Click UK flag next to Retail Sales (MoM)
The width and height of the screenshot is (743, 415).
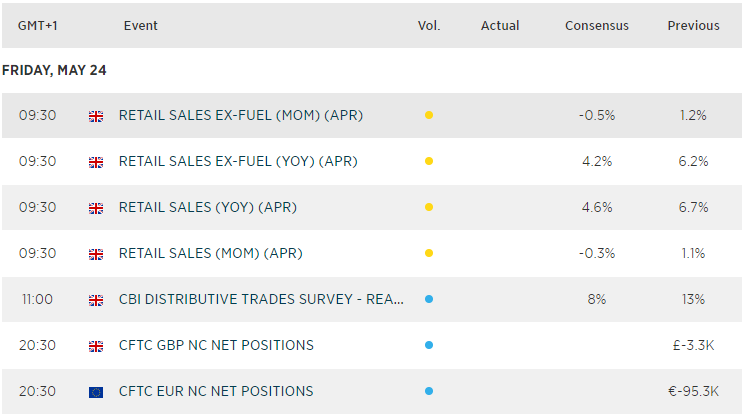click(97, 254)
